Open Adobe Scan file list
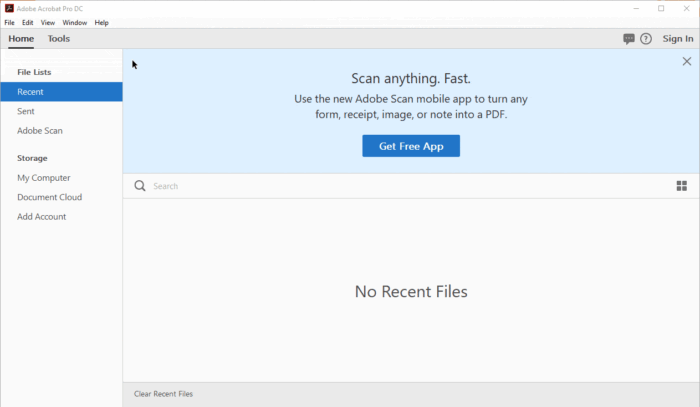Viewport: 700px width, 407px height. 40,130
